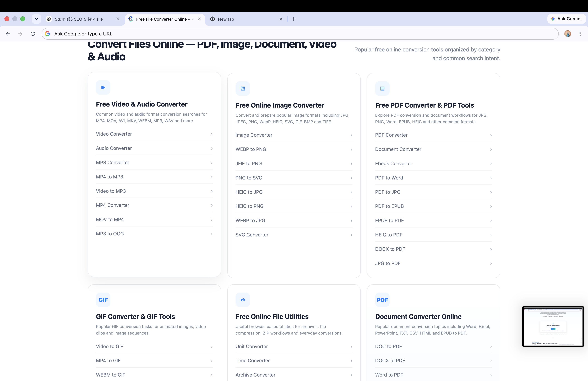Open the WEBP to PNG link
The height and width of the screenshot is (381, 588).
pyautogui.click(x=294, y=149)
